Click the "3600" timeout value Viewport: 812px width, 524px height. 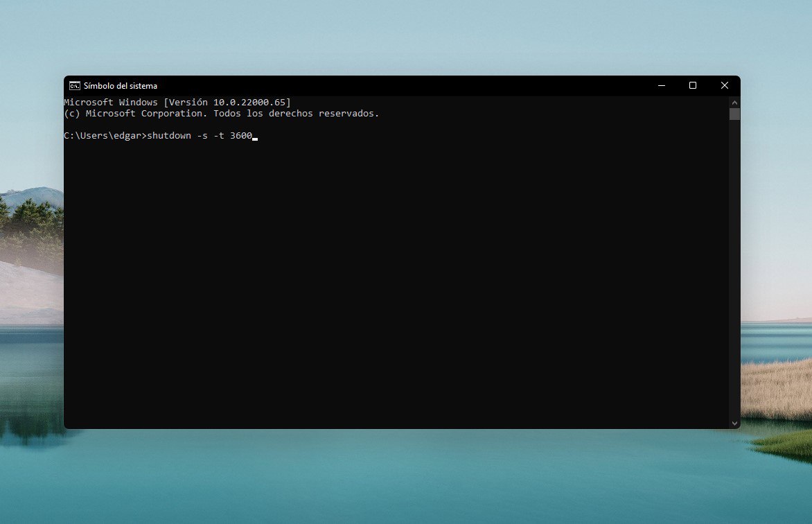point(240,135)
